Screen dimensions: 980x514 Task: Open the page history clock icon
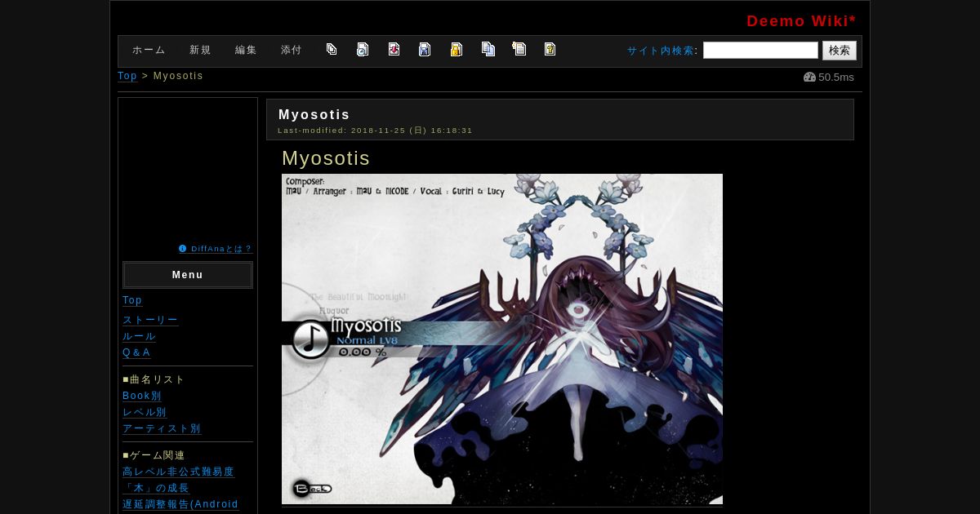click(363, 49)
